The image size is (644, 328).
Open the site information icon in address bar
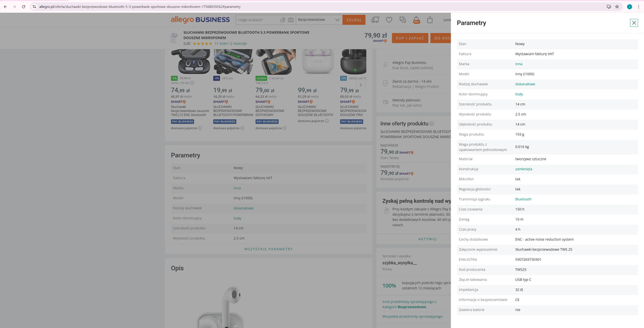[x=34, y=6]
